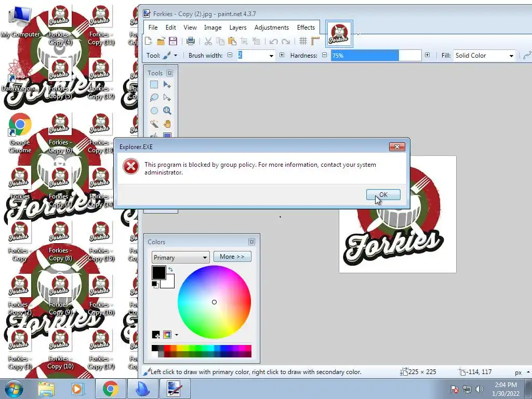Open the image list dropdown arrow
This screenshot has width=532, height=399.
(358, 33)
